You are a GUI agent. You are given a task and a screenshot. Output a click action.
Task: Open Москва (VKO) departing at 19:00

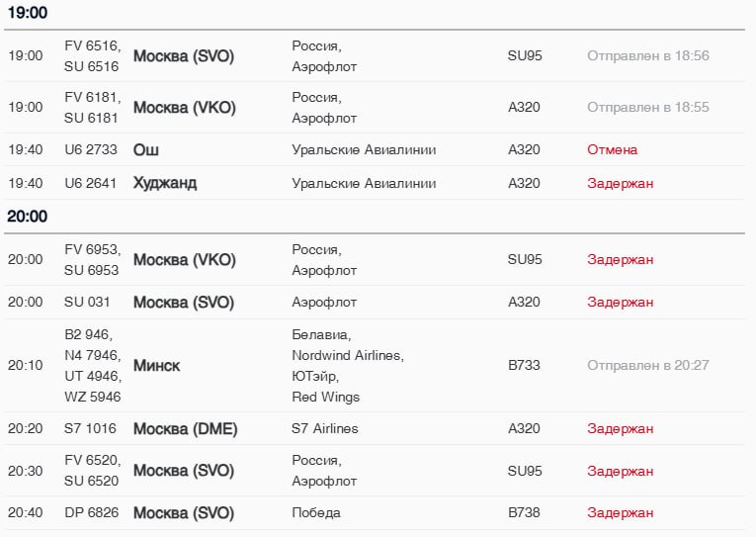184,107
